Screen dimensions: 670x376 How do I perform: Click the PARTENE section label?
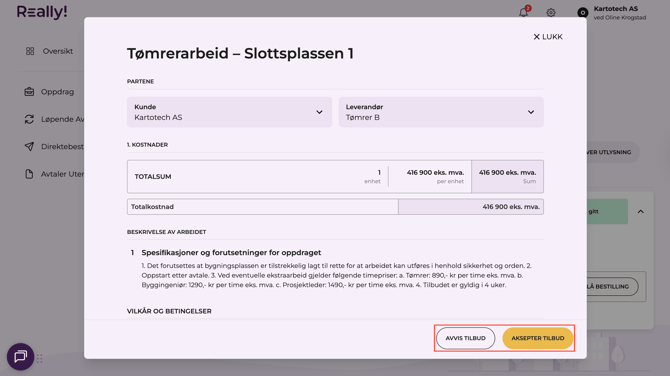point(140,81)
